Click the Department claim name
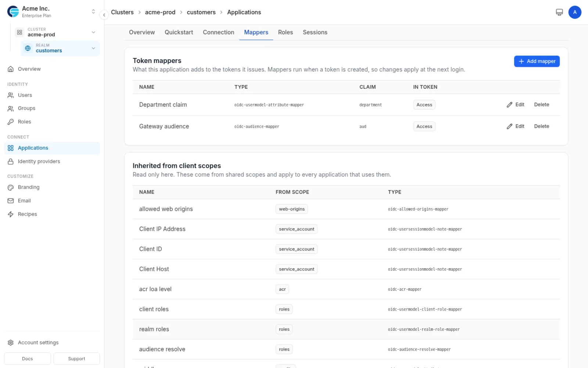 coord(163,105)
